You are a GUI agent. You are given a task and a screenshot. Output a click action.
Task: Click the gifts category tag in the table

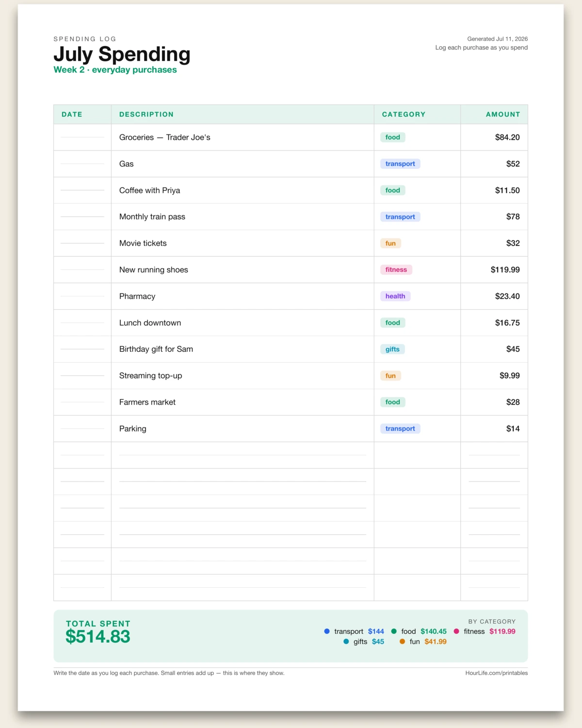click(x=392, y=349)
